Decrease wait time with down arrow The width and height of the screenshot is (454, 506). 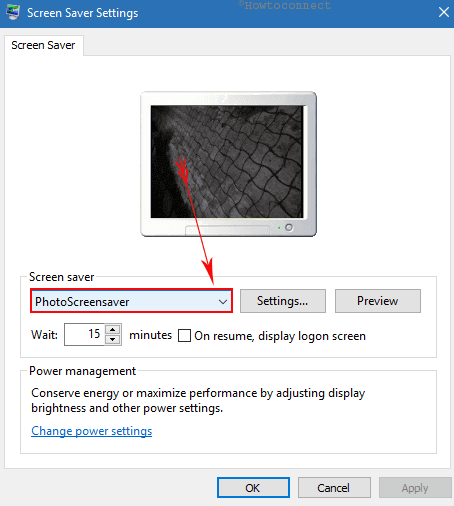tap(113, 340)
